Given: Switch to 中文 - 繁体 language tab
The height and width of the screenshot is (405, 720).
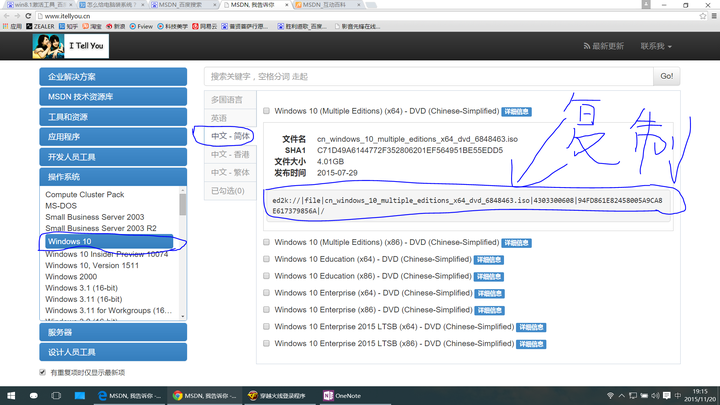Looking at the screenshot, I should click(230, 173).
